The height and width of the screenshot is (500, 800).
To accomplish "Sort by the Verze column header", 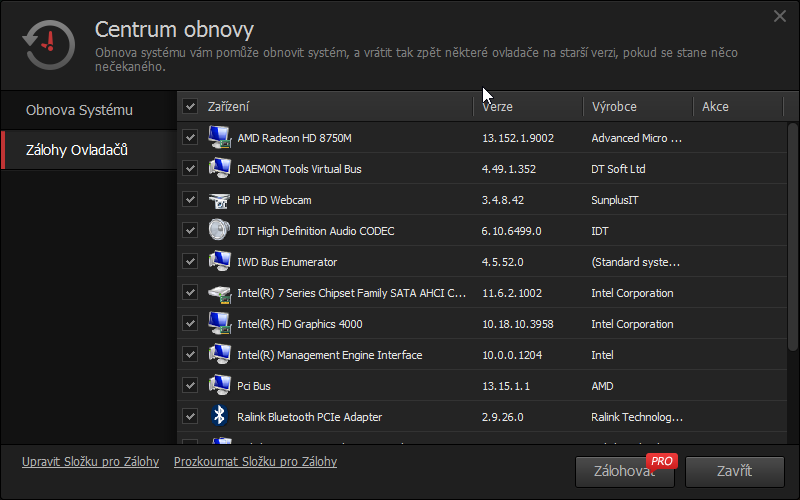I will 529,107.
